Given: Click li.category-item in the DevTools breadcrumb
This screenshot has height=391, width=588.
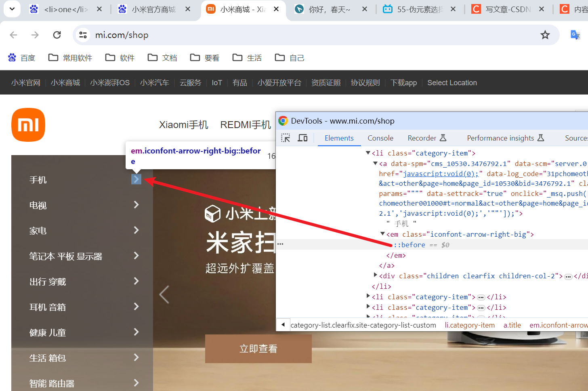Looking at the screenshot, I should pos(470,325).
